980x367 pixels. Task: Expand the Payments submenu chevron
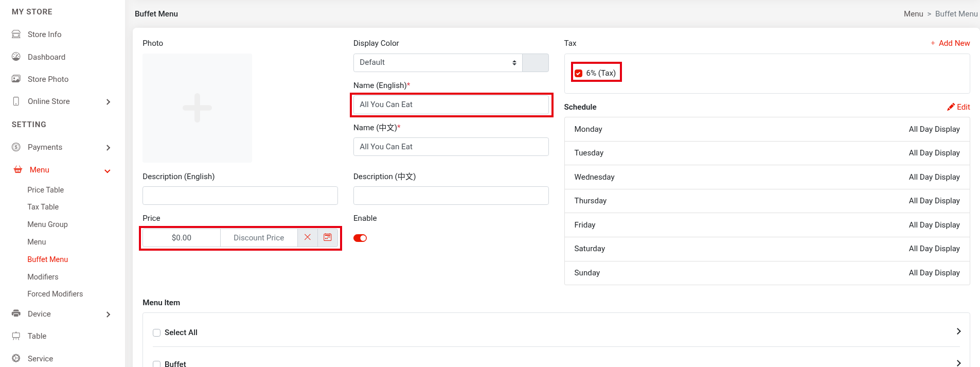(x=108, y=148)
